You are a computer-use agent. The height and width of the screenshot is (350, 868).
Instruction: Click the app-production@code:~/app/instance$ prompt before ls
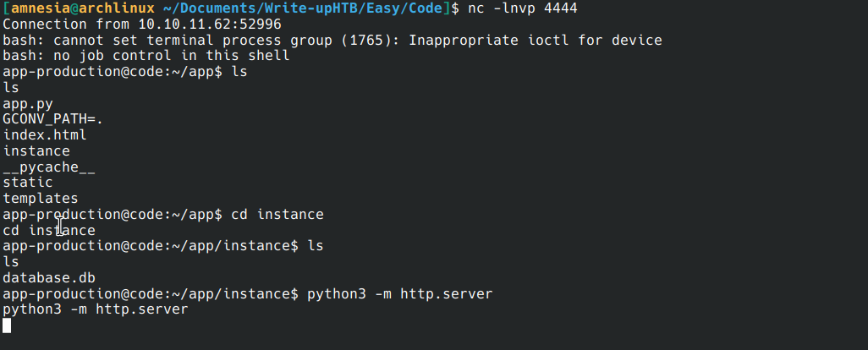(151, 246)
